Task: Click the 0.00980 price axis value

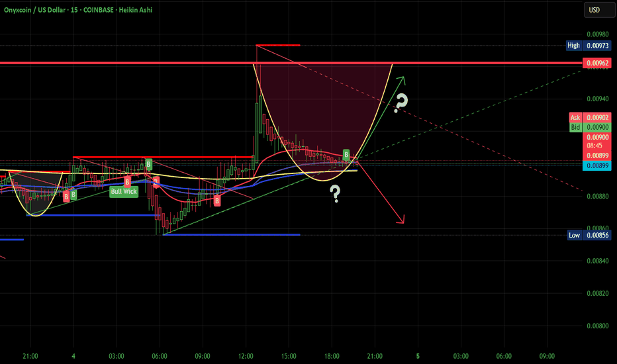Action: pos(597,34)
